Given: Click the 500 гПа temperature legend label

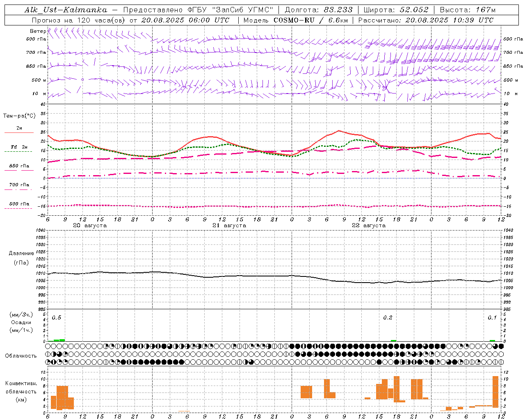Looking at the screenshot, I should click(19, 204).
